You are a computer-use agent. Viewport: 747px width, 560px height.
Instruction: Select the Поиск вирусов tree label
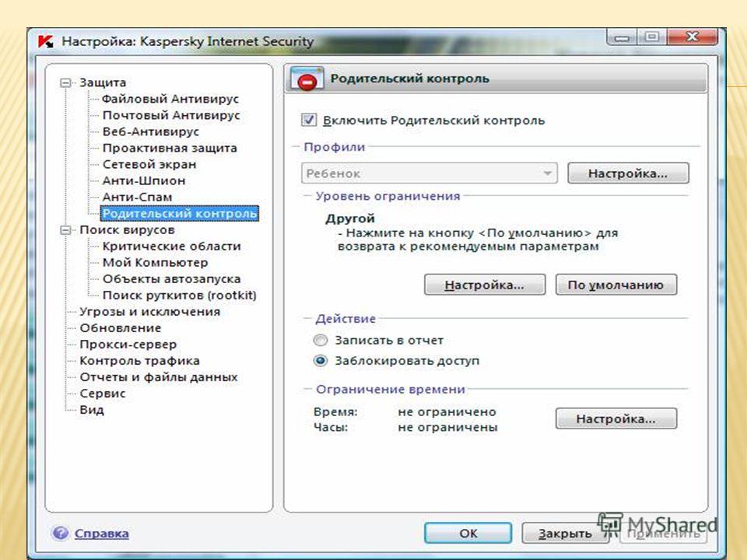tap(127, 229)
